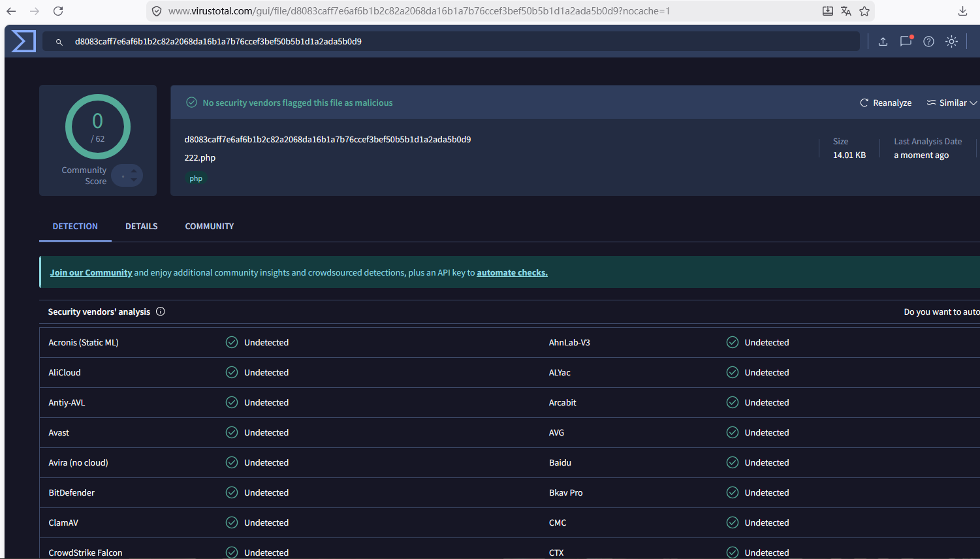Open the notifications flag icon
Viewport: 980px width, 559px height.
click(x=906, y=41)
